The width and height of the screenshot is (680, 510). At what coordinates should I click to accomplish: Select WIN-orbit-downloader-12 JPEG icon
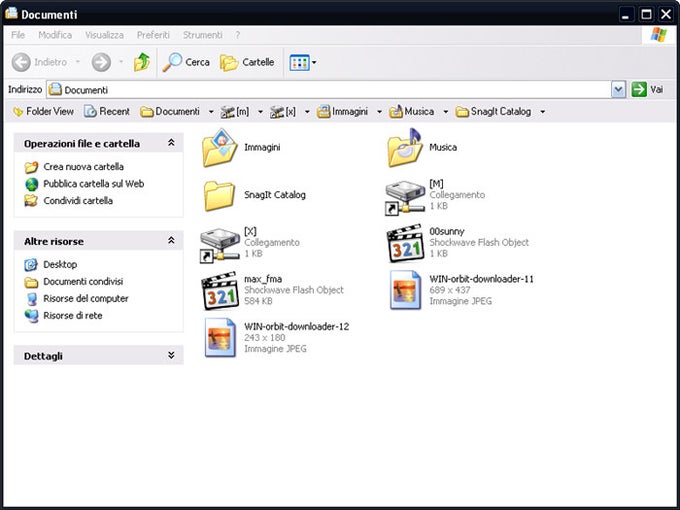tap(220, 337)
